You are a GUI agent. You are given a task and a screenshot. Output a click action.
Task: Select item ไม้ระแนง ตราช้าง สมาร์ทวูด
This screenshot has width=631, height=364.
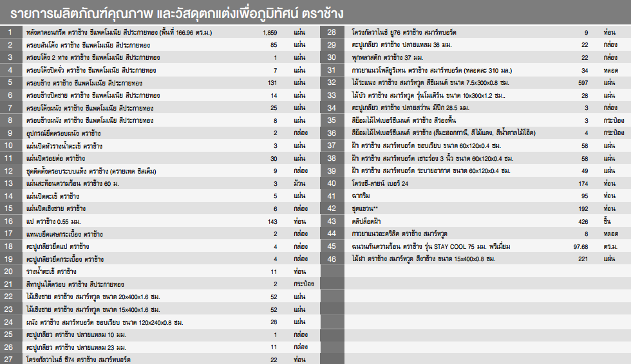[x=430, y=83]
